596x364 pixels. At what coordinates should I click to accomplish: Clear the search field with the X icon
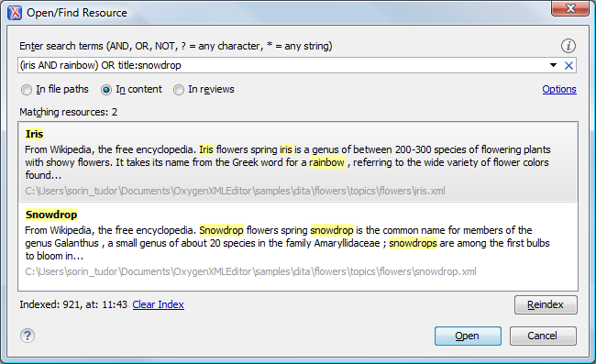[568, 65]
